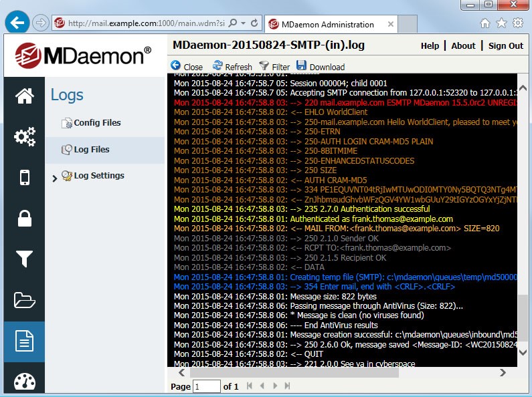Close the log file view

pos(187,66)
